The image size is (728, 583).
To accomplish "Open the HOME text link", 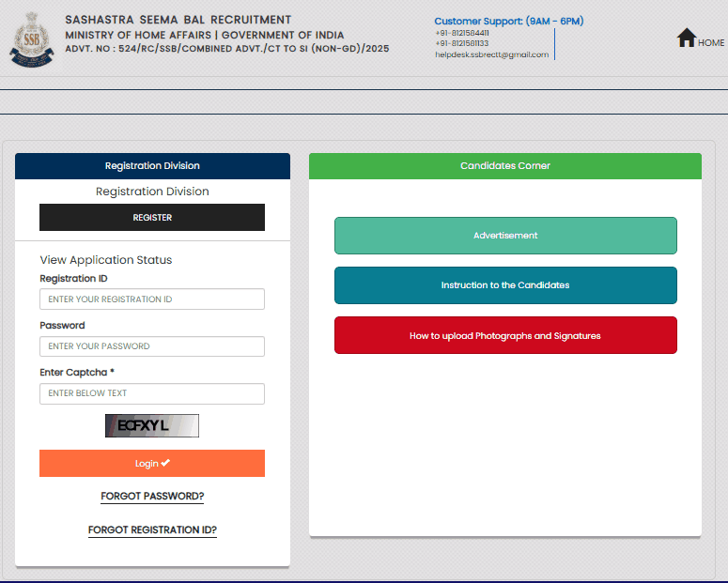I will point(711,43).
